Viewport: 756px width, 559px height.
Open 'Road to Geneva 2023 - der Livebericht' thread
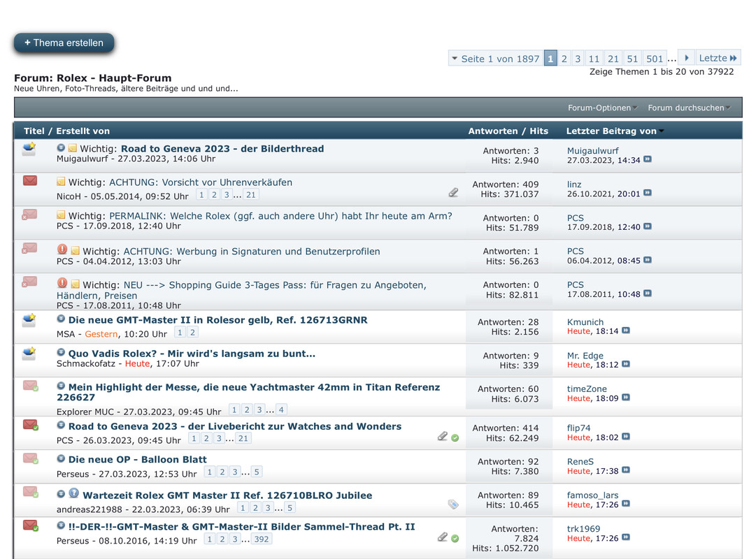[x=235, y=426]
